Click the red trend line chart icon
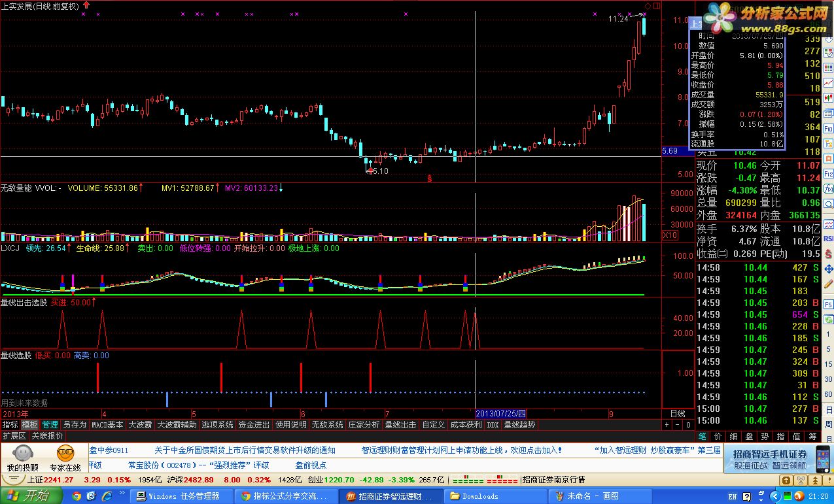 click(x=829, y=82)
